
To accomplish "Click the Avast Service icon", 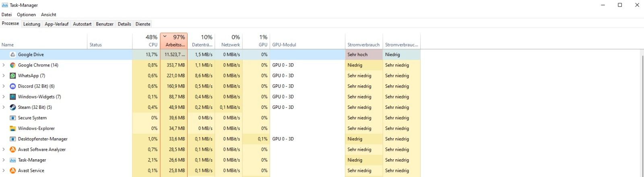I will click(13, 171).
